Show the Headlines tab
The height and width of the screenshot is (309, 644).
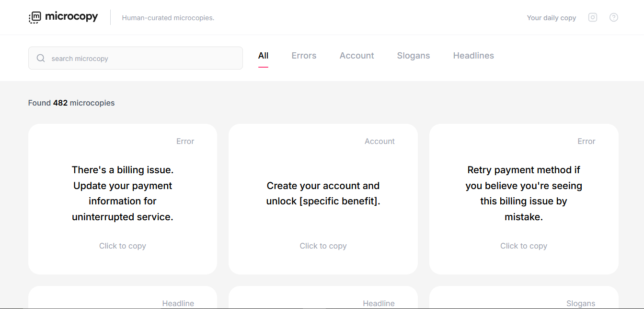tap(473, 56)
